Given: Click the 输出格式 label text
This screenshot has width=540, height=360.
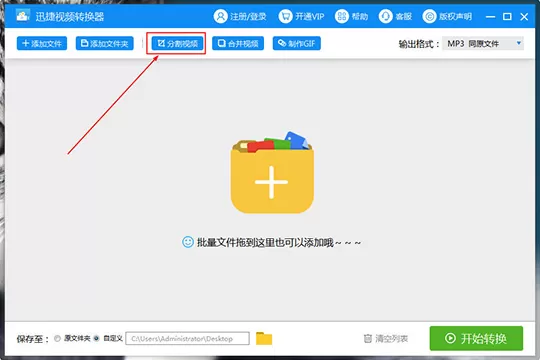Looking at the screenshot, I should coord(419,44).
